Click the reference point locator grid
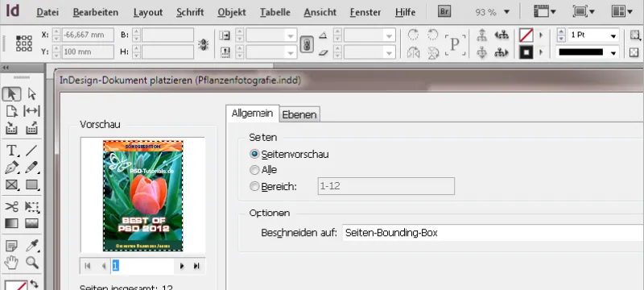Image resolution: width=644 pixels, height=290 pixels. point(24,43)
